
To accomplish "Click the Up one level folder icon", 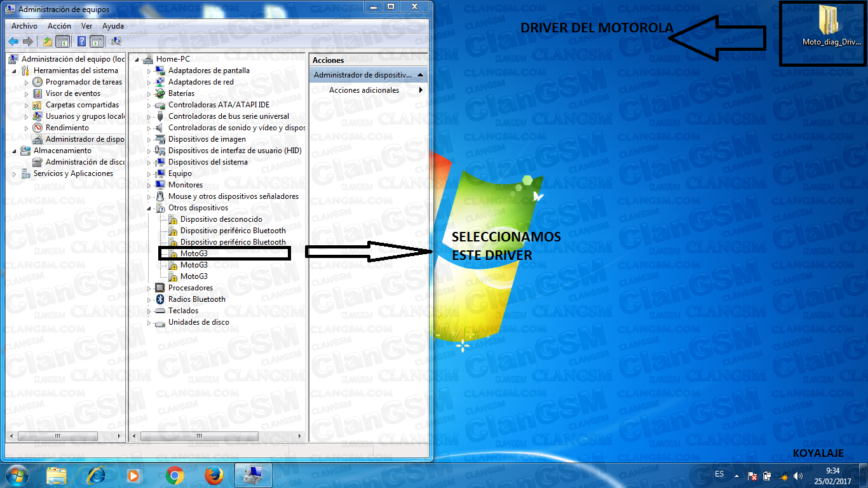I will (x=47, y=41).
